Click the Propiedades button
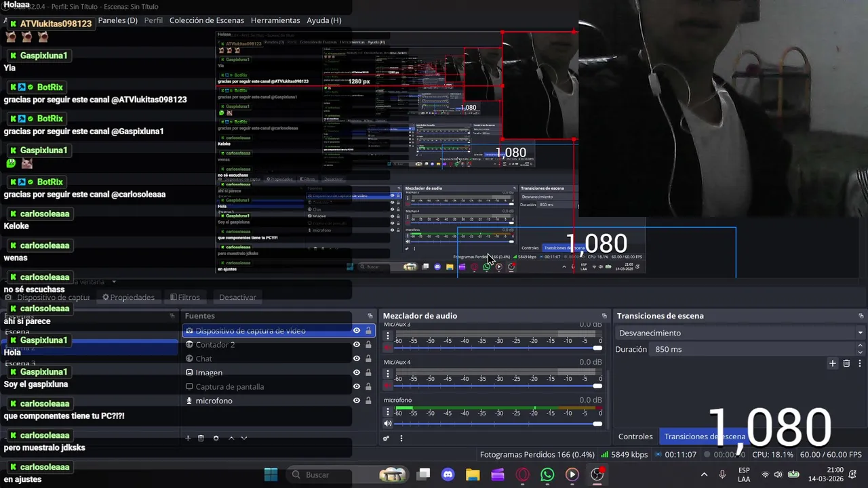868x488 pixels. pyautogui.click(x=128, y=298)
